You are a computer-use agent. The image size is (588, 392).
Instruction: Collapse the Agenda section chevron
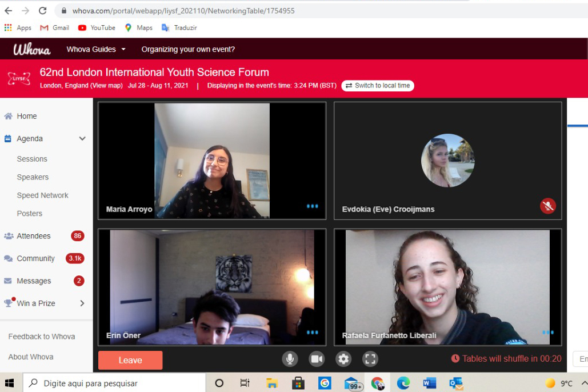click(x=82, y=138)
